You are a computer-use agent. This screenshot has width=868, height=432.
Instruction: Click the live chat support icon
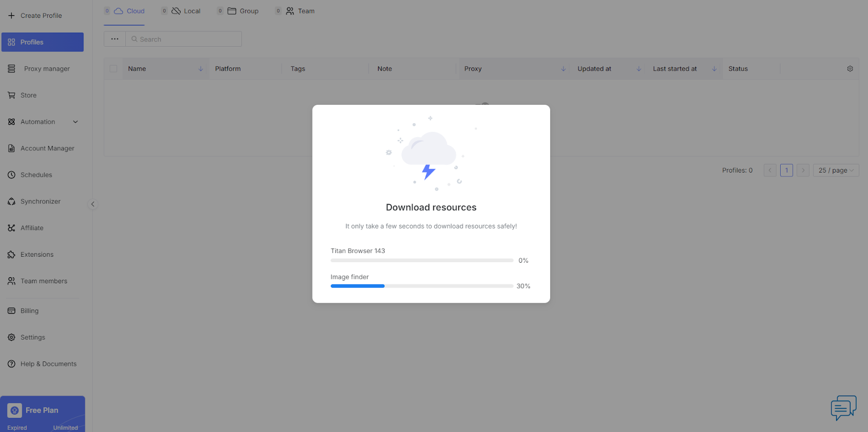843,408
